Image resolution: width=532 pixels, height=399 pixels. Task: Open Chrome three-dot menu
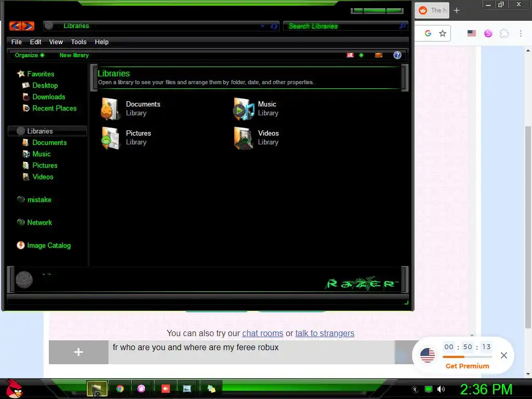(521, 33)
